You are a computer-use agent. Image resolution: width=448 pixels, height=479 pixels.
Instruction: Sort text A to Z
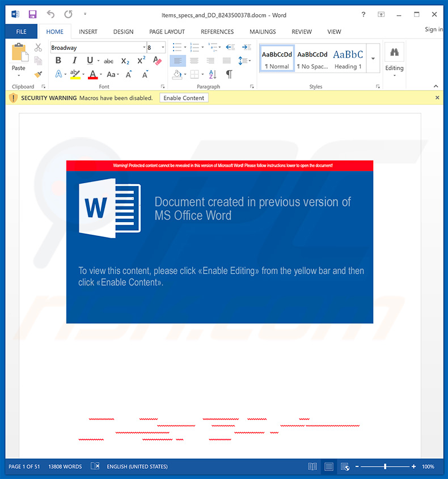(x=213, y=74)
